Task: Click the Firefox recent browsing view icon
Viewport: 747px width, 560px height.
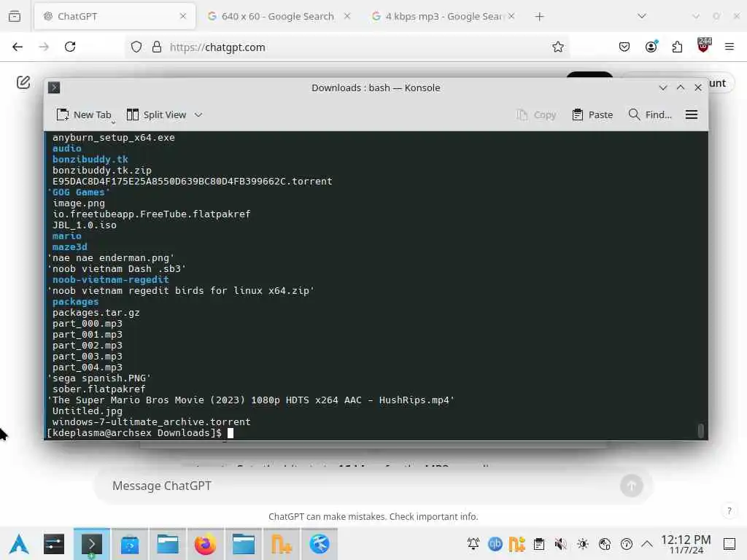Action: pos(15,16)
